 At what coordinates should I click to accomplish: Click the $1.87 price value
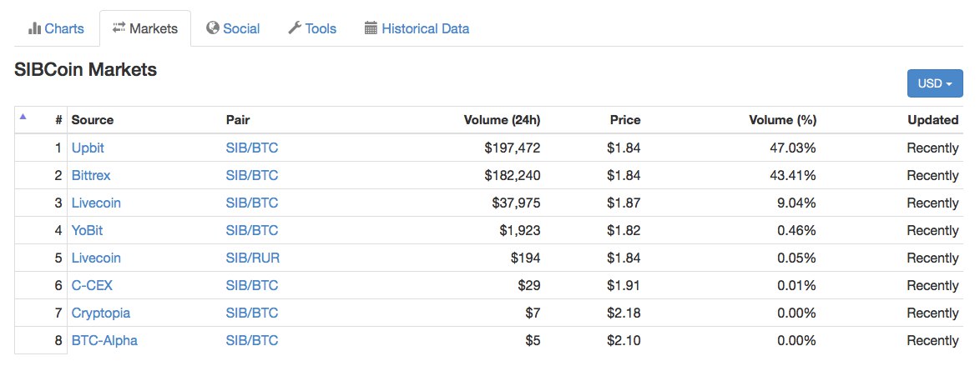tap(624, 203)
